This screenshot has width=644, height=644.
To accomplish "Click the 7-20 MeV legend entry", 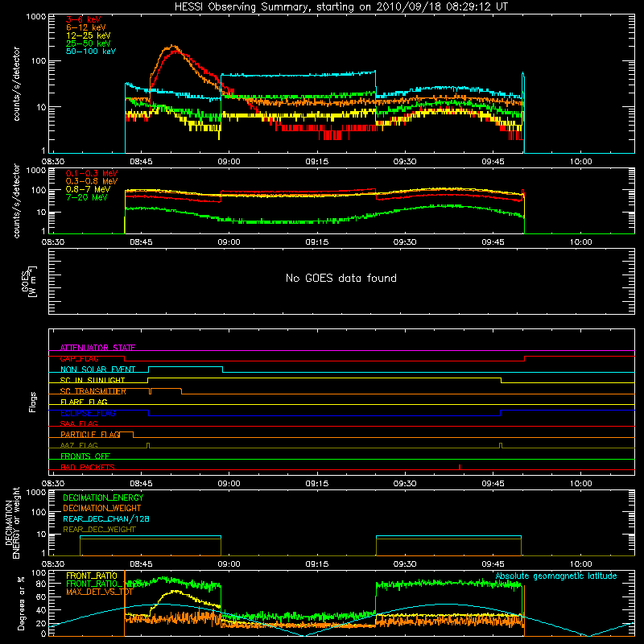I will point(86,197).
